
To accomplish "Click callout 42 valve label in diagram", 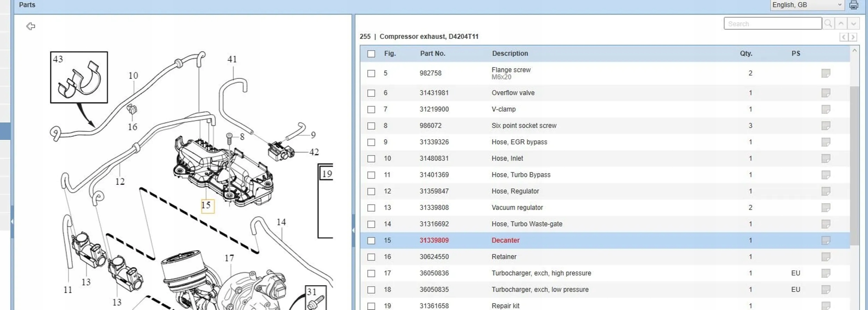I will [314, 152].
